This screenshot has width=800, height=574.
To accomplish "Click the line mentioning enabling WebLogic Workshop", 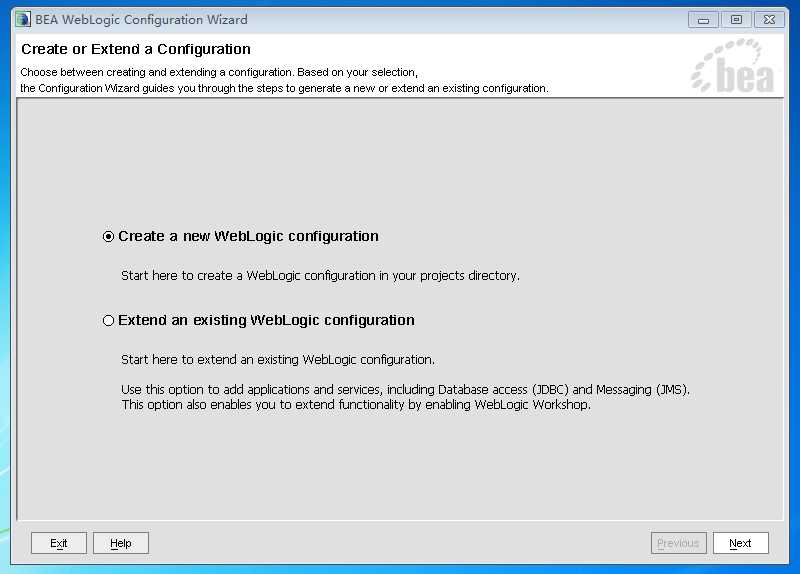I will pyautogui.click(x=356, y=405).
